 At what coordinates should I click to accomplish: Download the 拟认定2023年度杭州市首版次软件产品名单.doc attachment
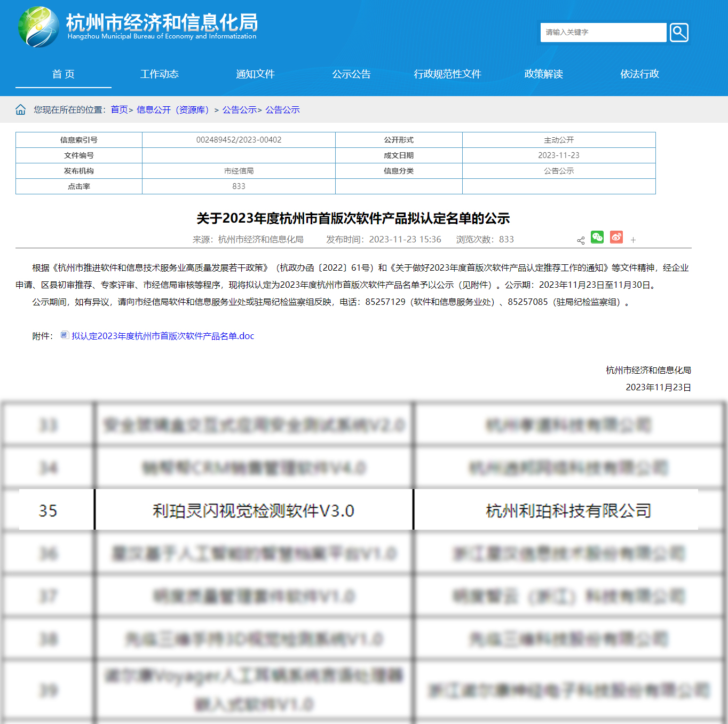(x=163, y=336)
